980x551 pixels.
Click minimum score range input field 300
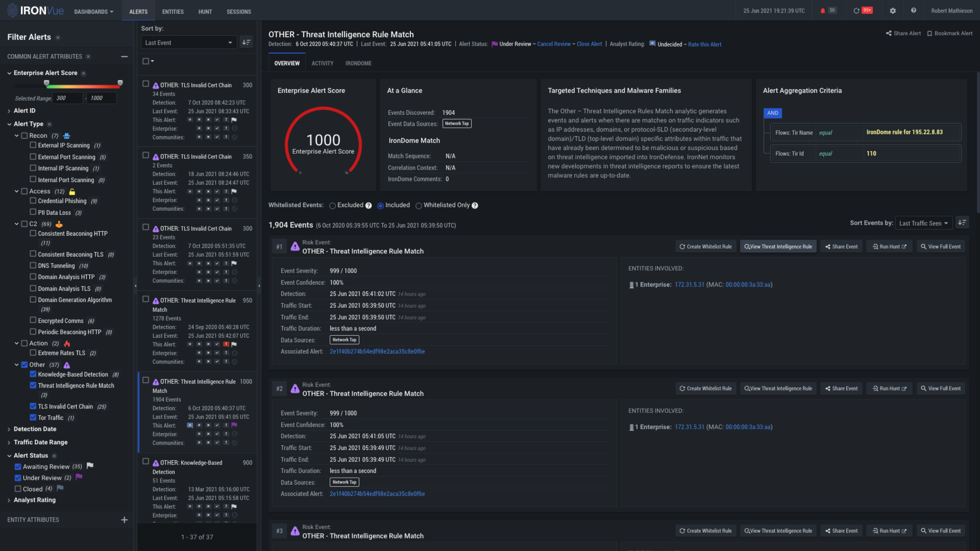click(67, 98)
